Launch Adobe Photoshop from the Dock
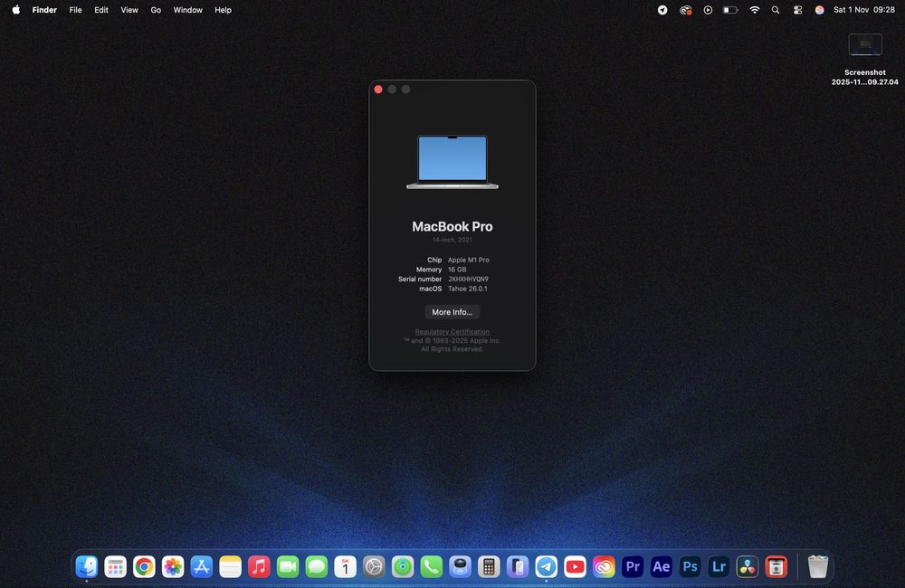This screenshot has height=588, width=905. point(690,566)
